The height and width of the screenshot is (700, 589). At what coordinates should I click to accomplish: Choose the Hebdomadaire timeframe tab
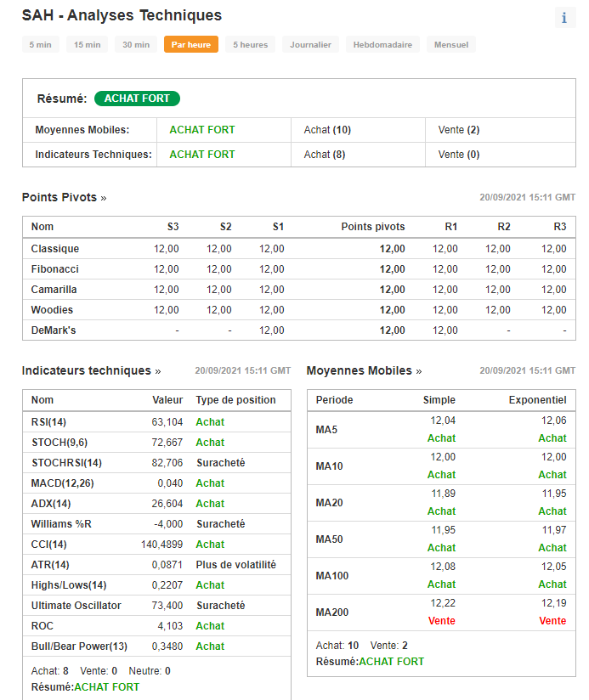click(x=382, y=45)
